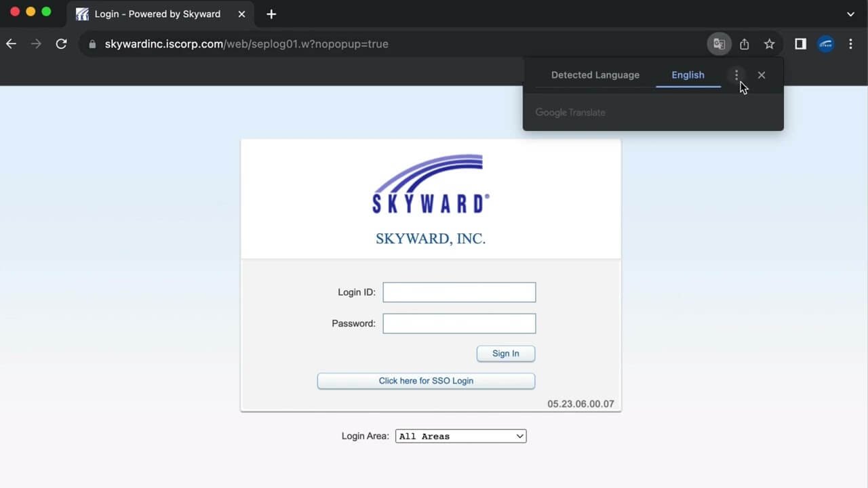
Task: Click inside the Login ID field
Action: [459, 291]
